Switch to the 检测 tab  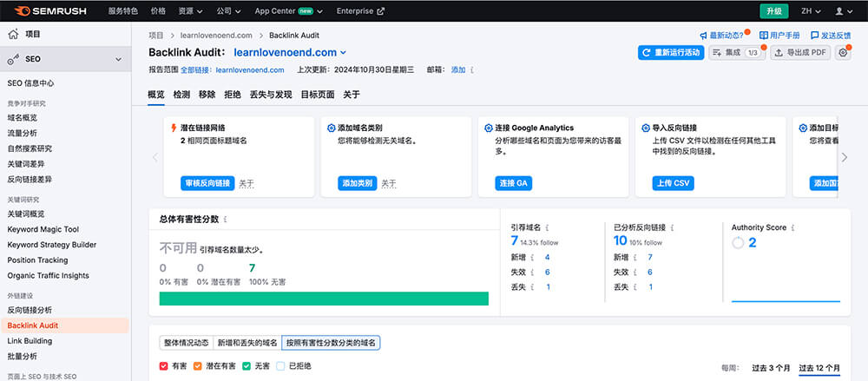point(181,95)
